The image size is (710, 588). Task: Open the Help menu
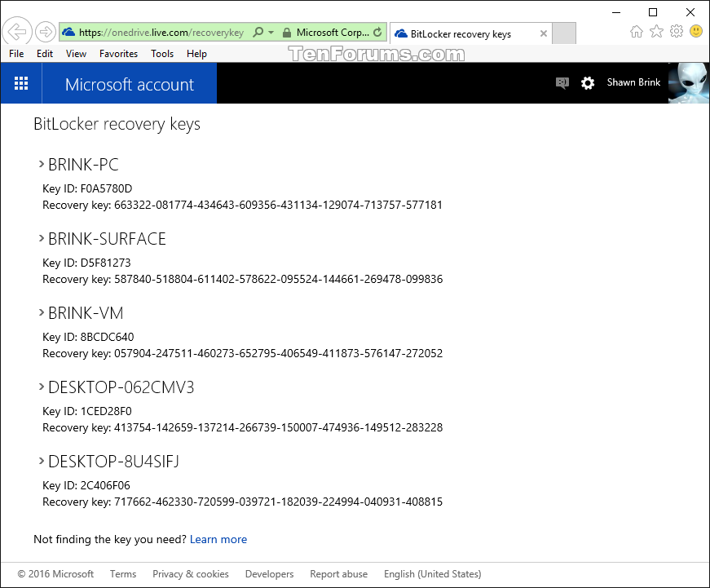click(x=196, y=54)
